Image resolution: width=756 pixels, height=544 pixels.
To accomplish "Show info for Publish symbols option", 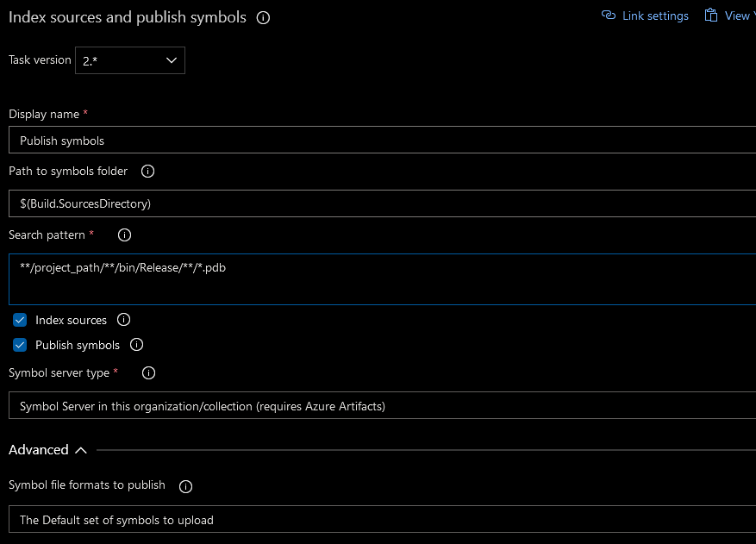I will 136,345.
